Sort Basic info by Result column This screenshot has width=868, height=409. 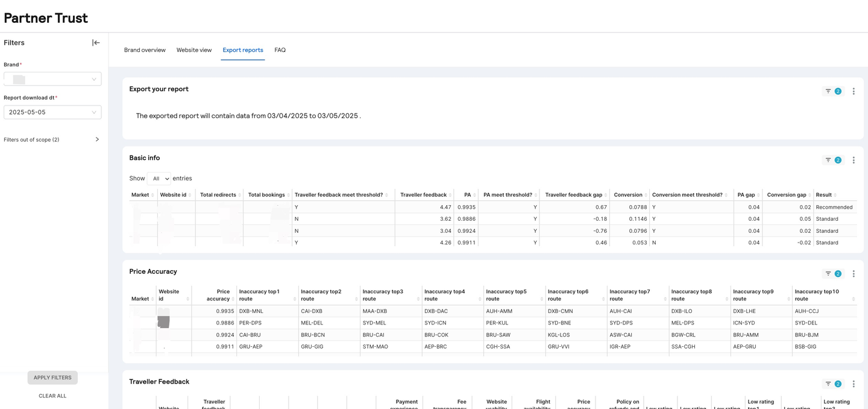835,195
